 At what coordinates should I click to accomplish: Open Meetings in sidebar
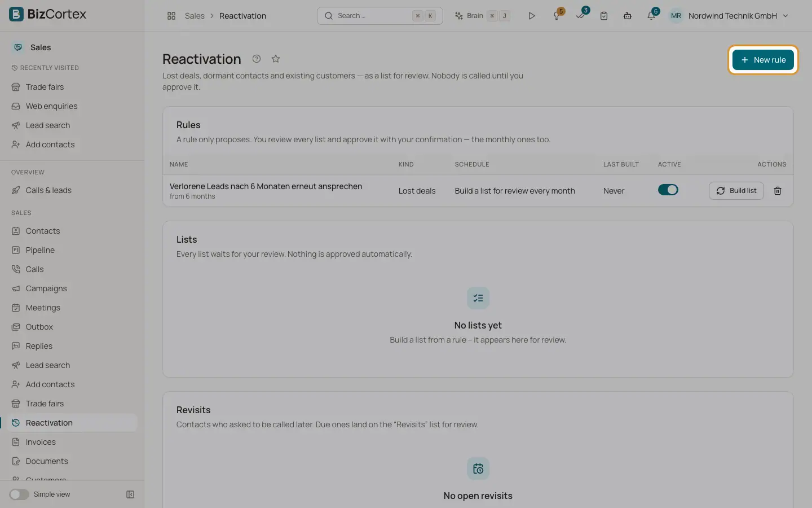(x=72, y=308)
